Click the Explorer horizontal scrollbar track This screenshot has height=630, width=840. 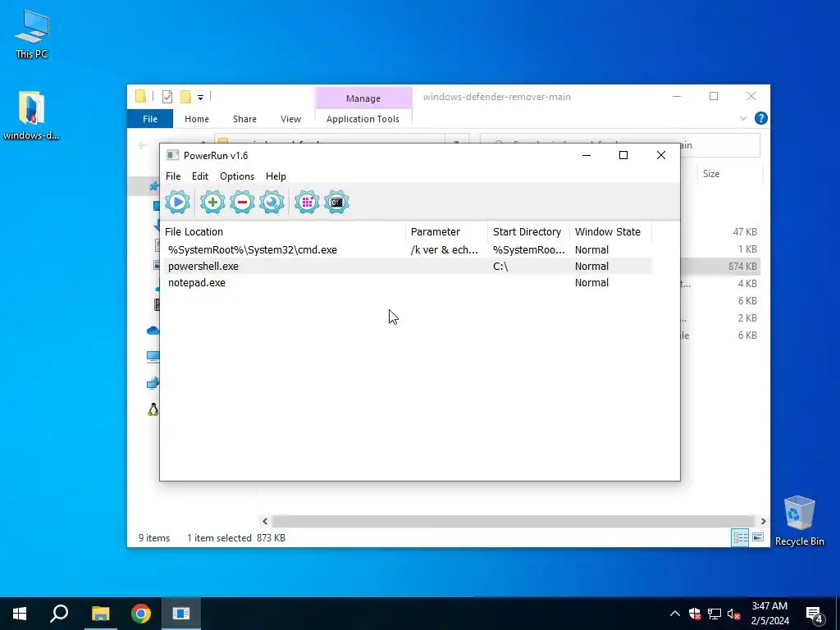(514, 521)
